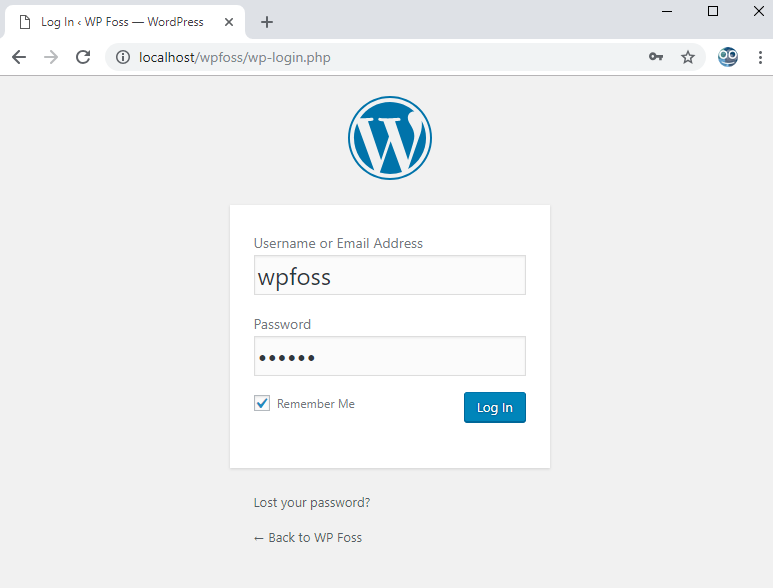Click the tab's page document icon
773x588 pixels.
pos(25,22)
